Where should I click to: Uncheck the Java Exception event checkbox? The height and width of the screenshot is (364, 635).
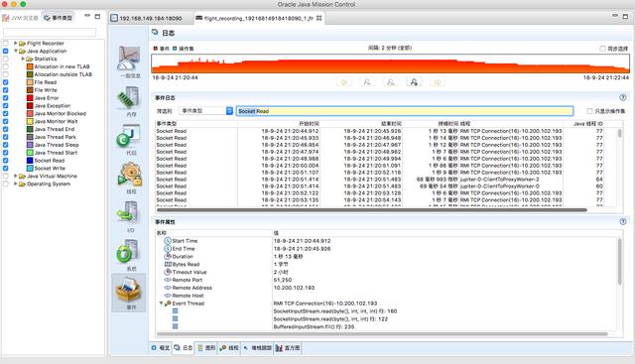click(x=5, y=106)
